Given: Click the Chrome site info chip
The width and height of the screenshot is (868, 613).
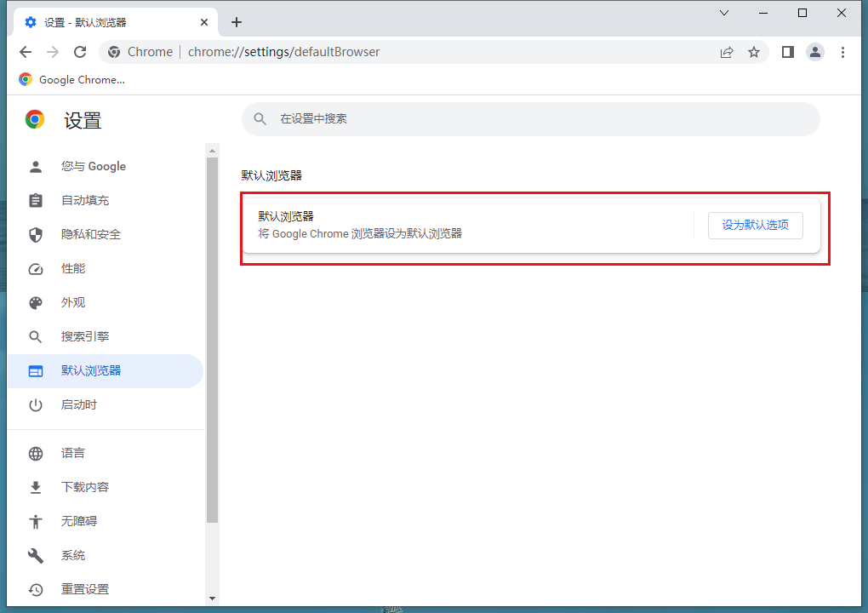Looking at the screenshot, I should (140, 52).
